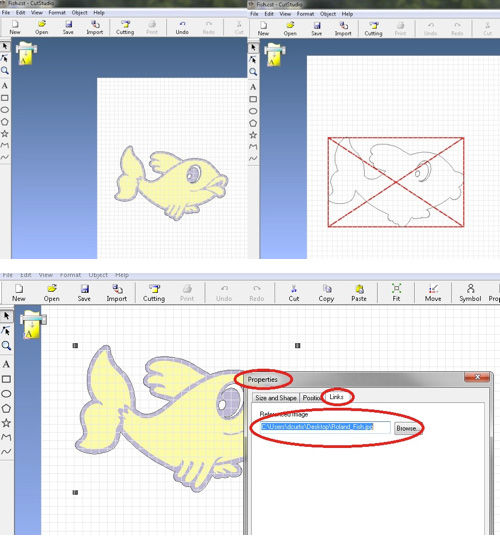Close the Properties dialog
500x536 pixels.
pos(477,377)
